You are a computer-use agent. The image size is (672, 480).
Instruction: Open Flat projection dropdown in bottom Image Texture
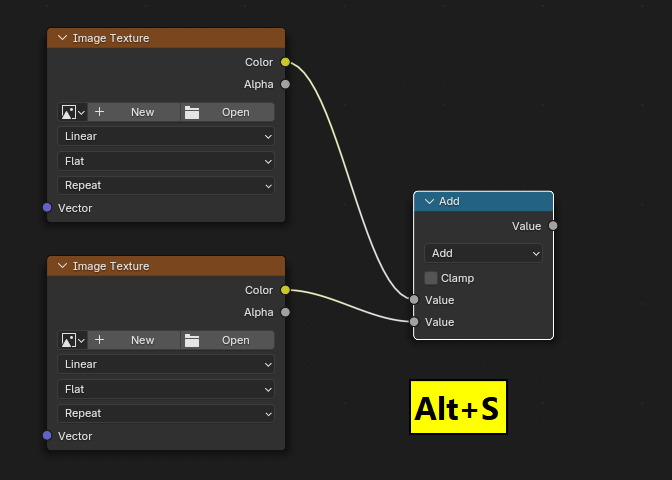tap(166, 389)
